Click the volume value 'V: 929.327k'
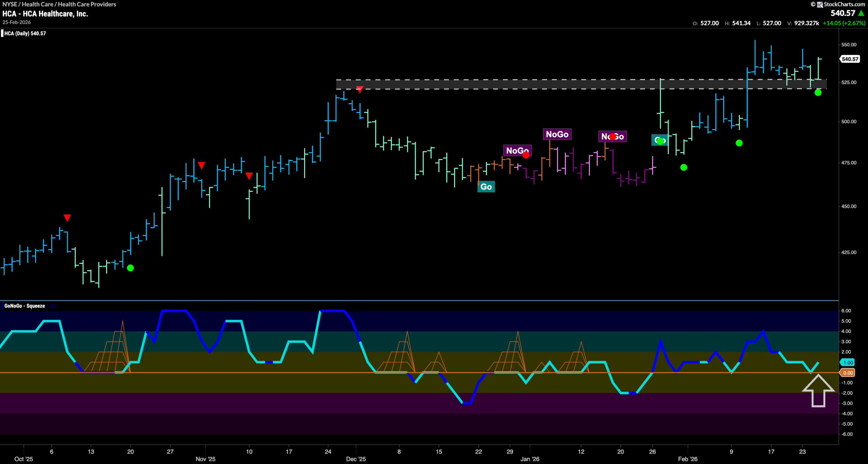This screenshot has width=868, height=464. [803, 23]
